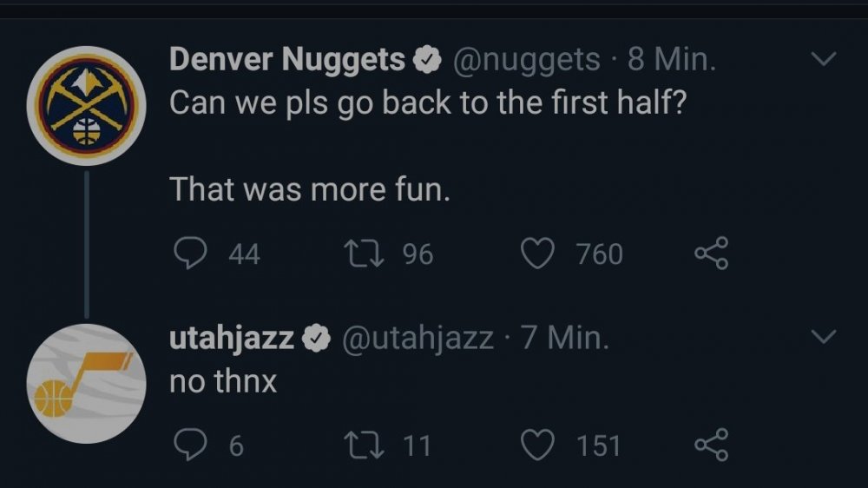Reply to the Denver Nuggets tweet
The image size is (868, 488).
tap(189, 254)
